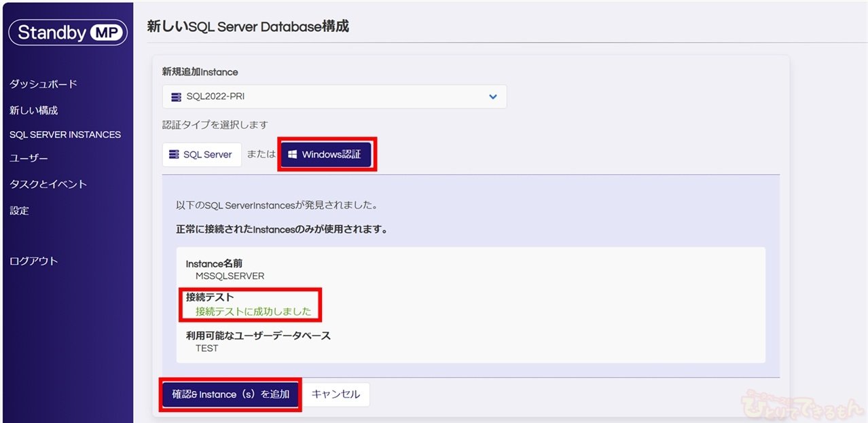868x423 pixels.
Task: Go to 新しい構成 in the sidebar
Action: (x=34, y=110)
